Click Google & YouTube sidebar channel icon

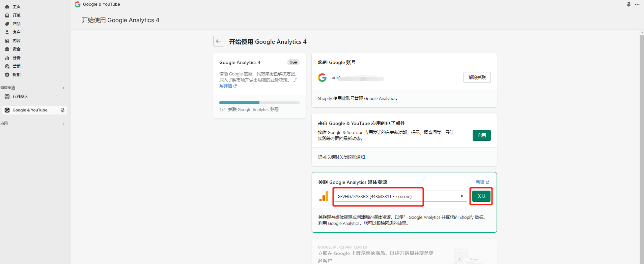(x=7, y=110)
